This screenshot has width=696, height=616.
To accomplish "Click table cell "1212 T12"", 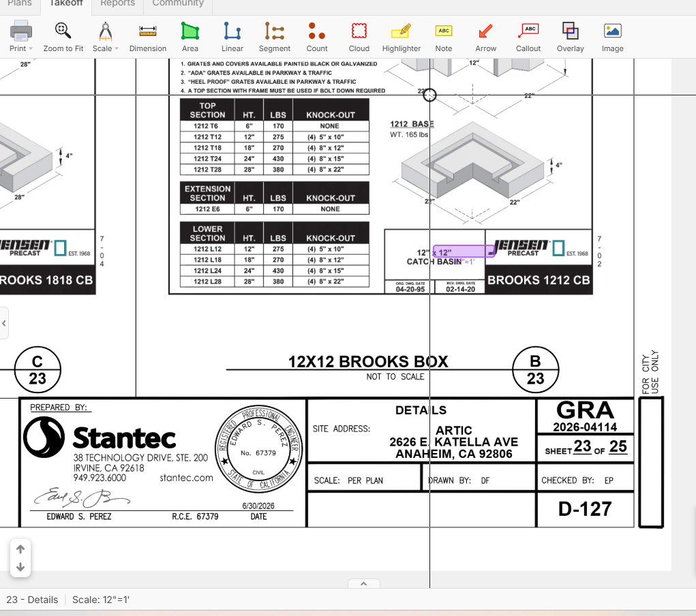I will 207,137.
